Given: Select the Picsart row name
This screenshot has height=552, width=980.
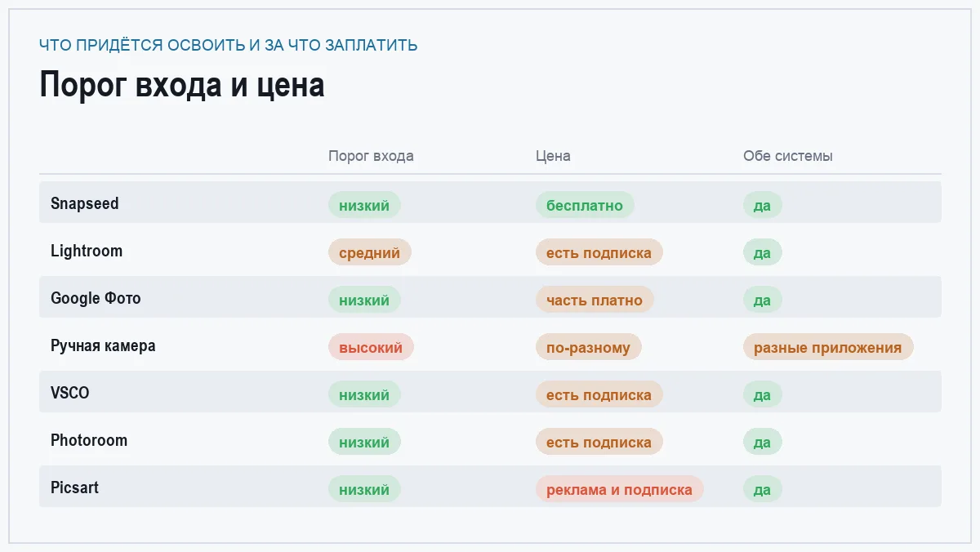Looking at the screenshot, I should pos(74,487).
